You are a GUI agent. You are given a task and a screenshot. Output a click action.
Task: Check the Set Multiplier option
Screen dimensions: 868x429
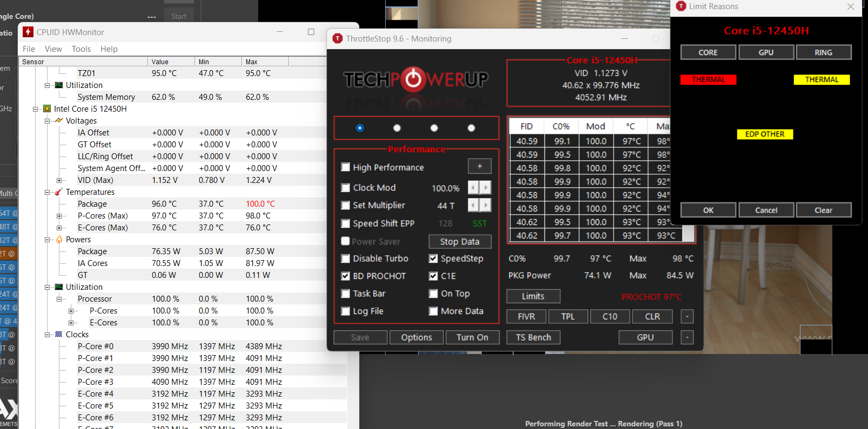point(346,206)
